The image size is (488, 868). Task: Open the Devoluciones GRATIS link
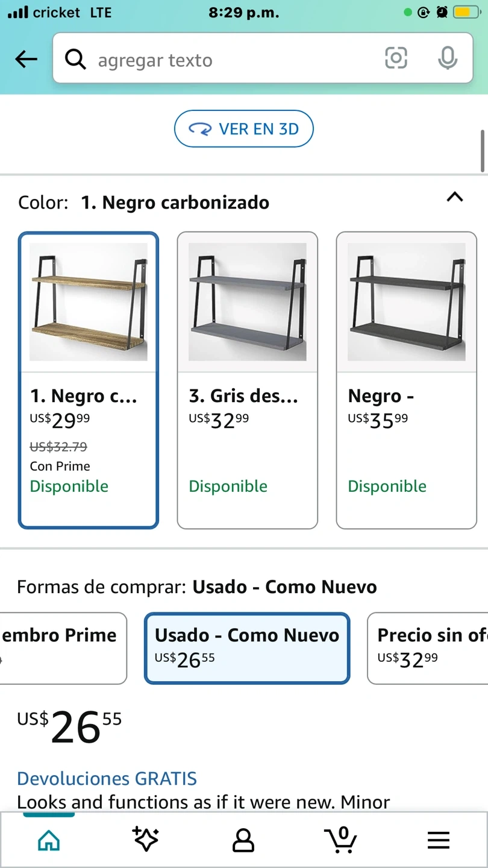tap(107, 778)
